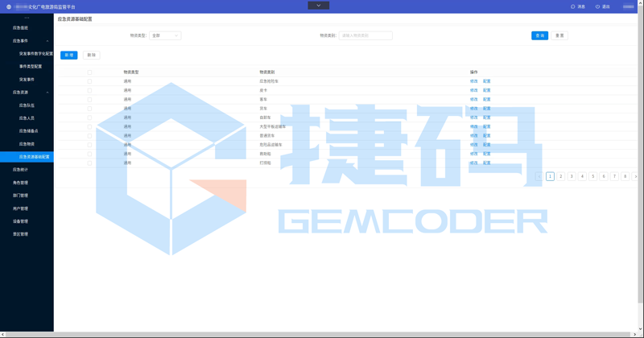Check the box for 危险品运输车 row
Viewport: 644px width, 338px height.
89,145
